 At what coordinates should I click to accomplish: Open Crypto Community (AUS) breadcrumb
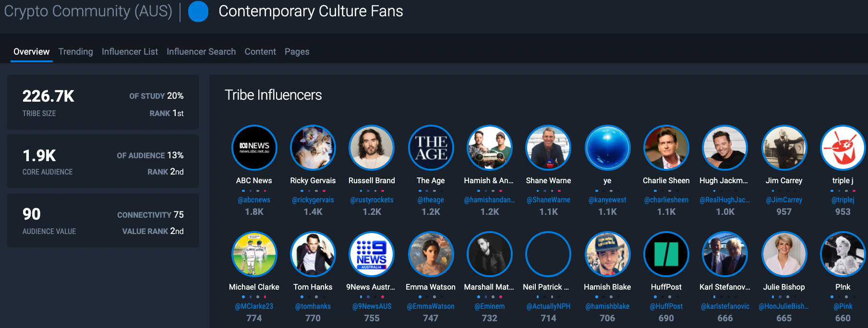pos(88,11)
